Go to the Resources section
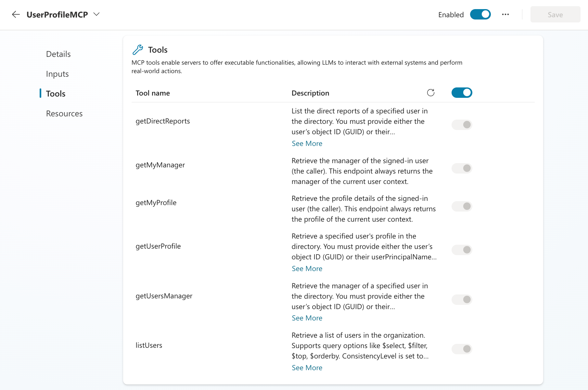This screenshot has width=588, height=390. point(64,113)
